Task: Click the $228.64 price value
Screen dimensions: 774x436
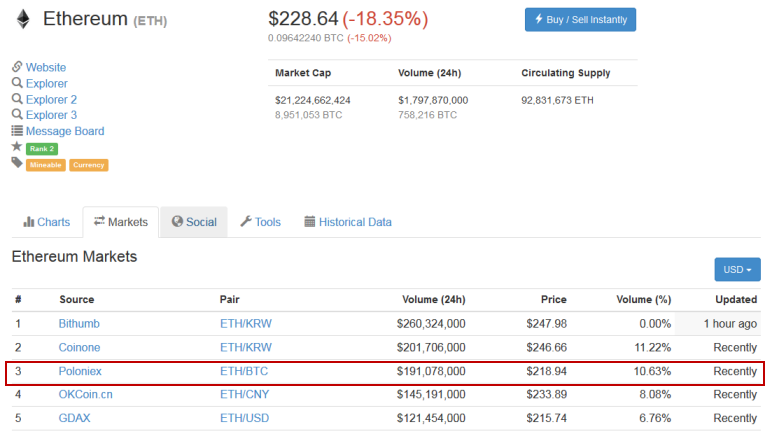Action: pos(303,19)
